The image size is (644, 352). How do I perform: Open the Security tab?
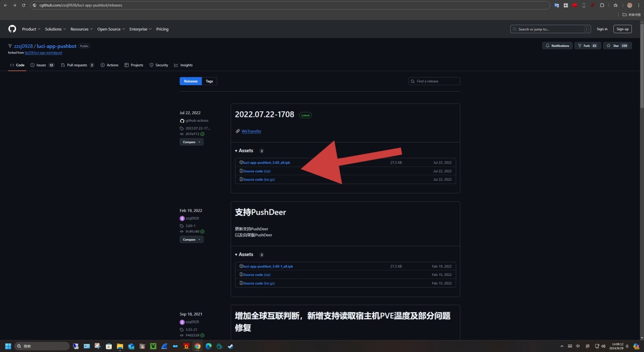158,65
